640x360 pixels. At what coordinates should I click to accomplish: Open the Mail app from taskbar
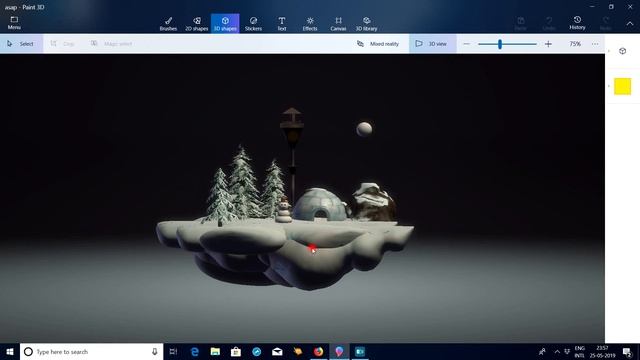277,351
